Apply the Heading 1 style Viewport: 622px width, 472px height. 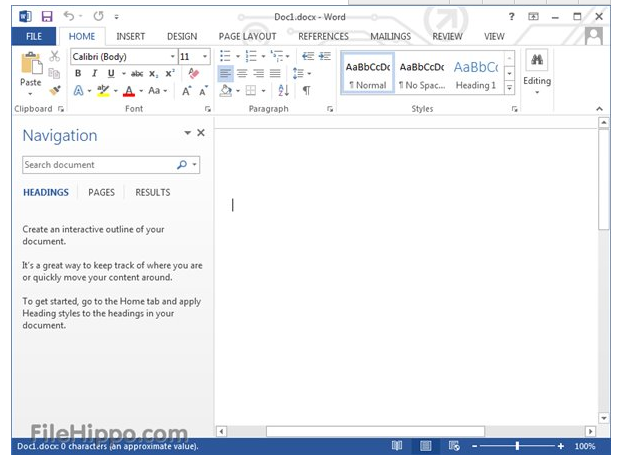click(x=475, y=73)
